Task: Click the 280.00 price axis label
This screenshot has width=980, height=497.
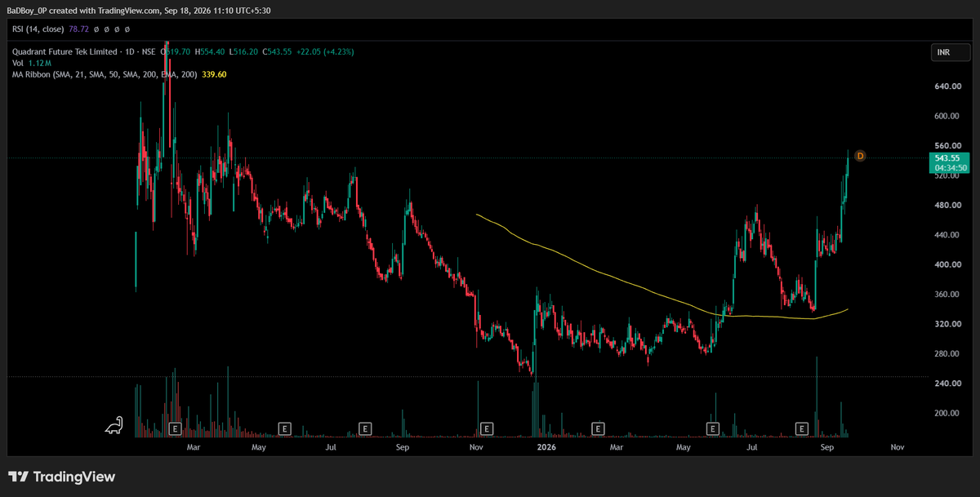Action: (946, 354)
